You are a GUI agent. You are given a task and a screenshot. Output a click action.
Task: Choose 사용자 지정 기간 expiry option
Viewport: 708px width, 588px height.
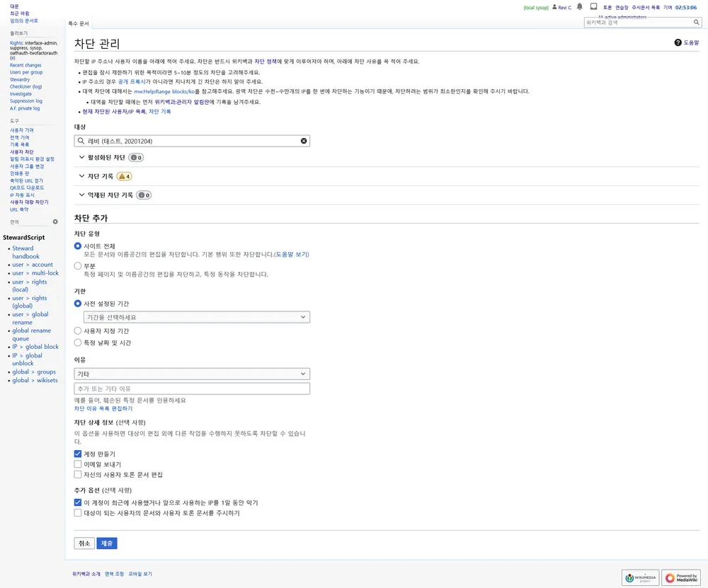pyautogui.click(x=78, y=330)
